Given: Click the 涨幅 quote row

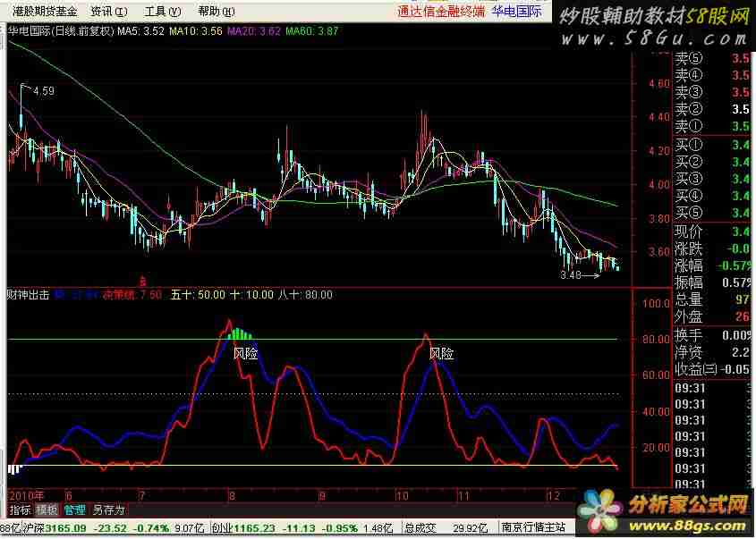Looking at the screenshot, I should pos(712,265).
